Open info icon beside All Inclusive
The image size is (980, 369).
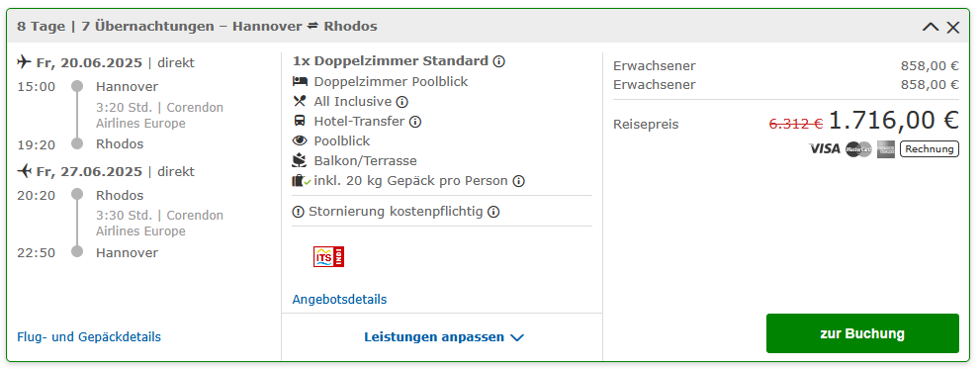[x=402, y=101]
